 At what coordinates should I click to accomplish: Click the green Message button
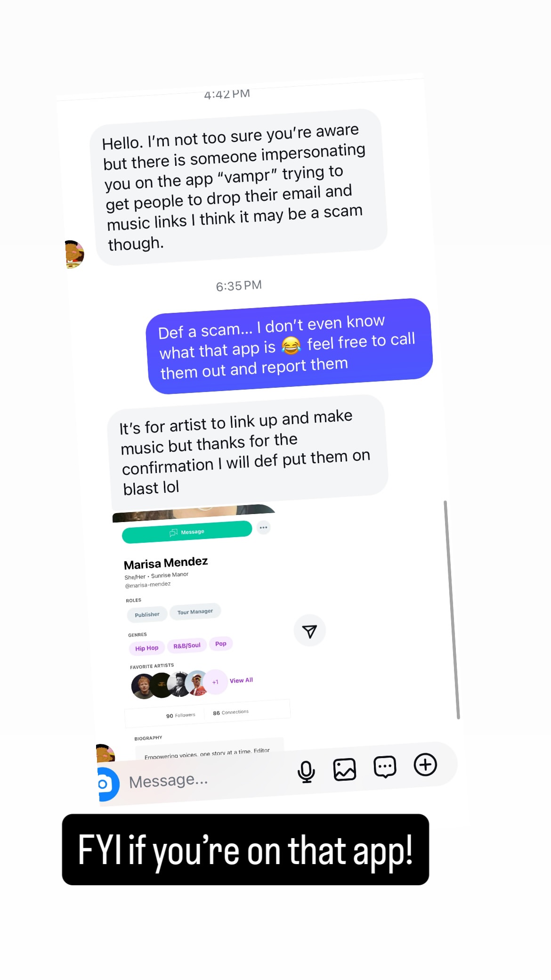(x=187, y=532)
